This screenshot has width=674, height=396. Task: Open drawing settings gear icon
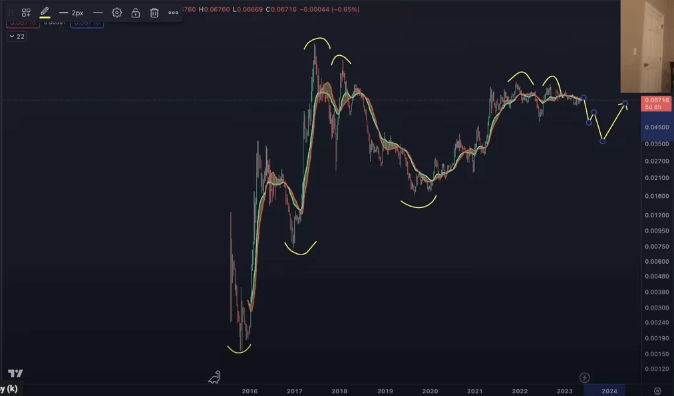(116, 12)
